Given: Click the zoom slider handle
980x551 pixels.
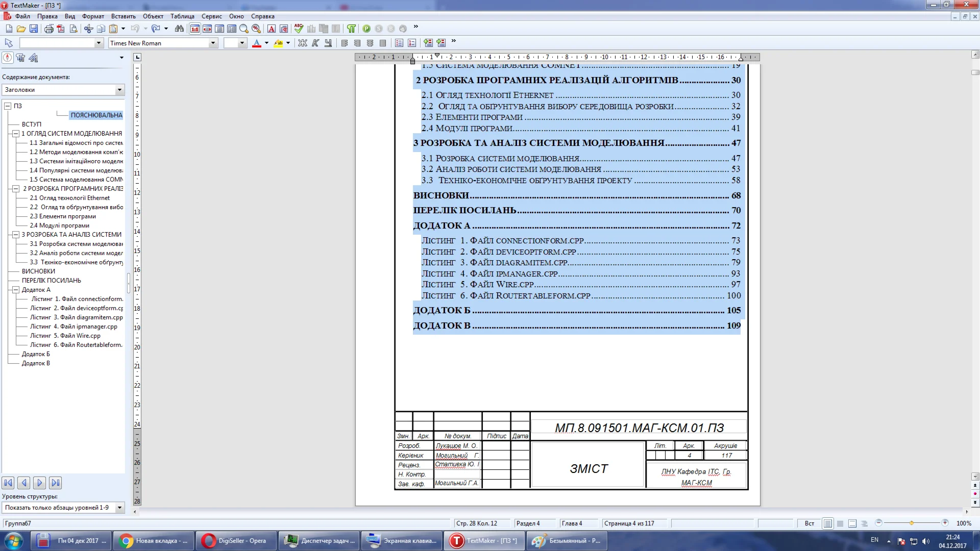Looking at the screenshot, I should tap(912, 523).
